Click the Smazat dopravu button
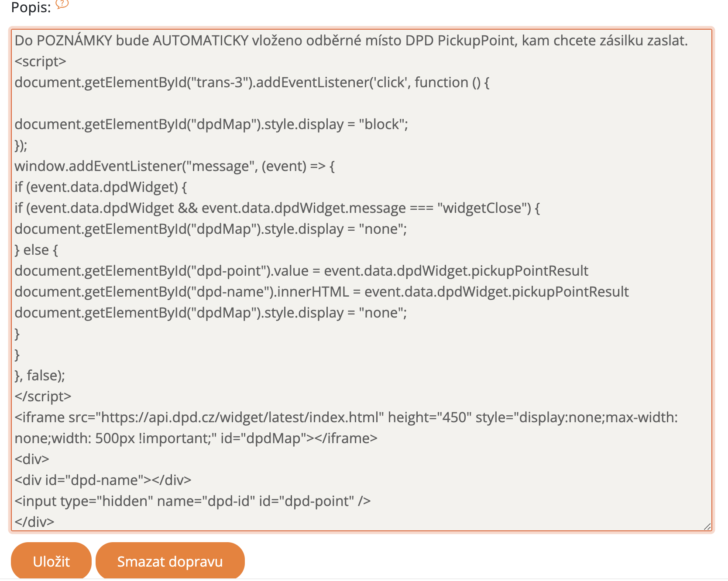The image size is (728, 581). coord(170,561)
